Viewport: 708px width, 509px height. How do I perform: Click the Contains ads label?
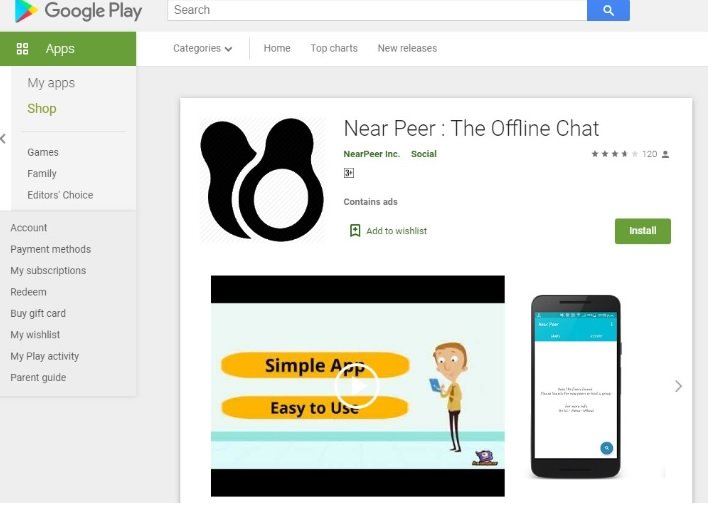(x=370, y=202)
